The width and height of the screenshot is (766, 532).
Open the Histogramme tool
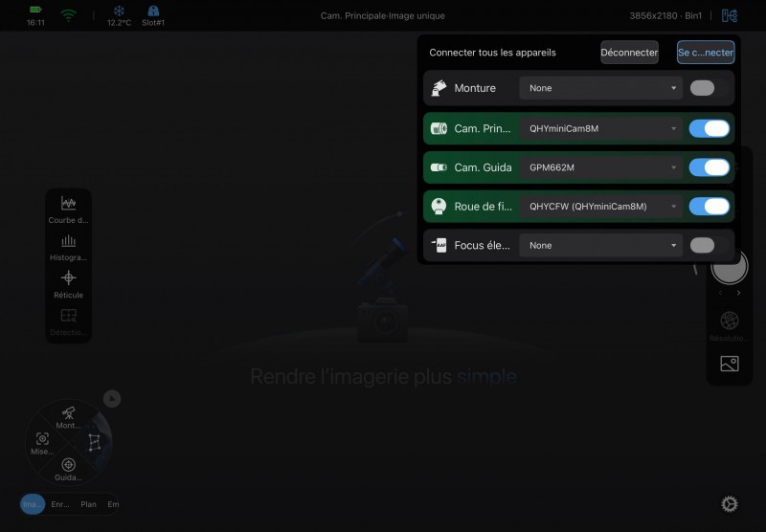68,248
